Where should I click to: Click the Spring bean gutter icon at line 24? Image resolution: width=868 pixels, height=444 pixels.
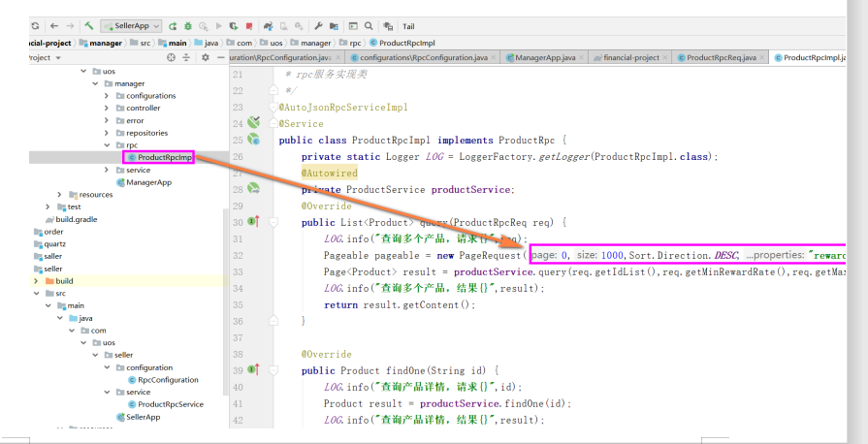[x=253, y=122]
